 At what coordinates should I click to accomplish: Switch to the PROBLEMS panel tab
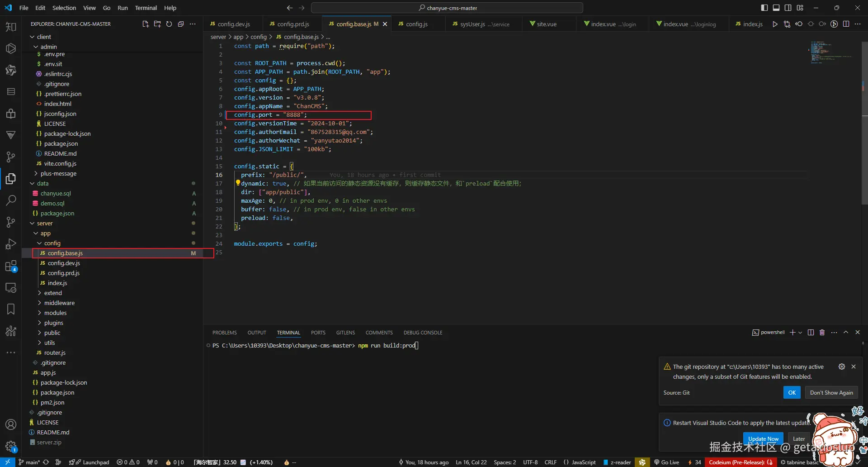(x=225, y=333)
